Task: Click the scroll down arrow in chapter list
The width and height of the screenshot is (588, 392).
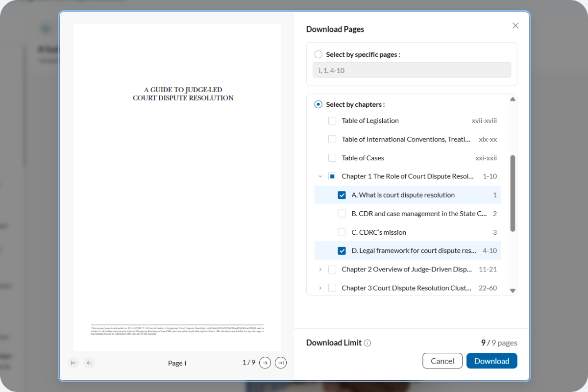Action: [513, 291]
